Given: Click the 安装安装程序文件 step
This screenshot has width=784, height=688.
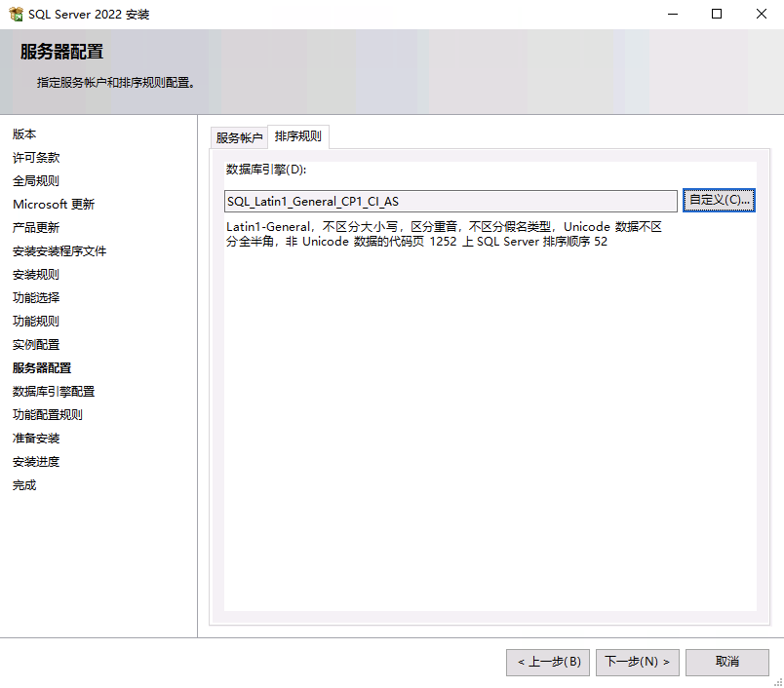Looking at the screenshot, I should (x=59, y=250).
